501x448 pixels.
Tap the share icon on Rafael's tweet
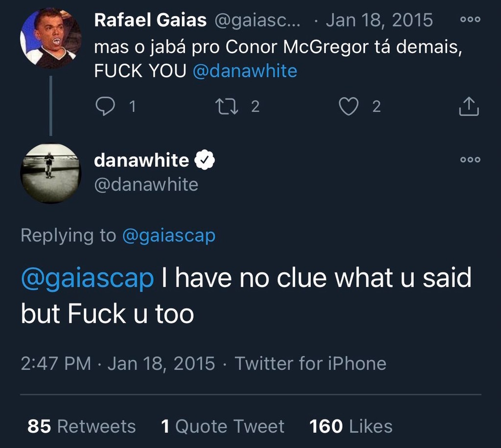click(x=468, y=106)
